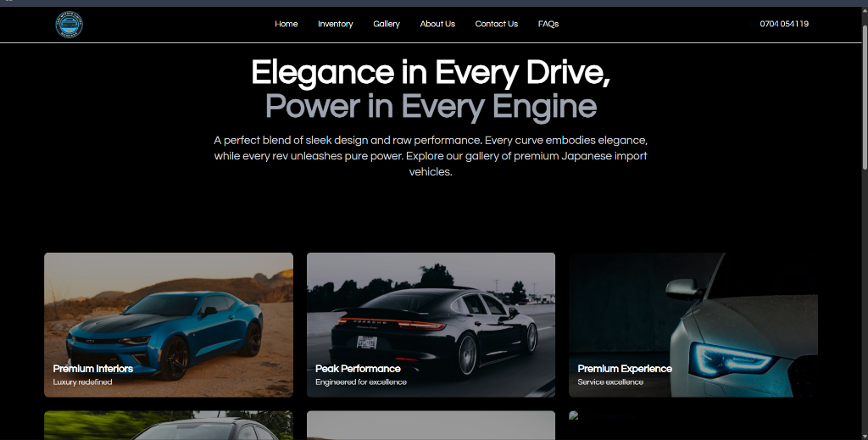This screenshot has width=868, height=440.
Task: Open the FAQs page
Action: pos(548,24)
